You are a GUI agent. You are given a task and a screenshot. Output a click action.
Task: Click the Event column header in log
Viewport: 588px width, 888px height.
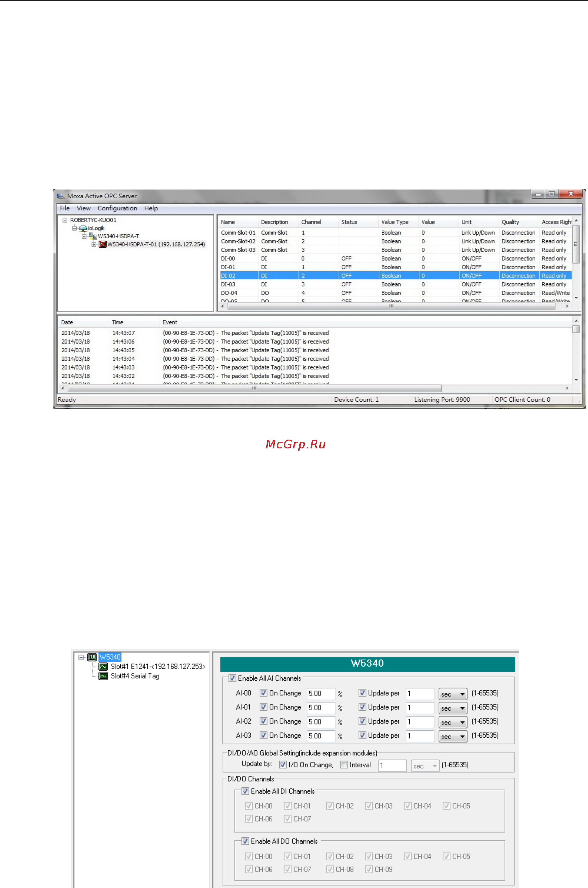coord(366,322)
